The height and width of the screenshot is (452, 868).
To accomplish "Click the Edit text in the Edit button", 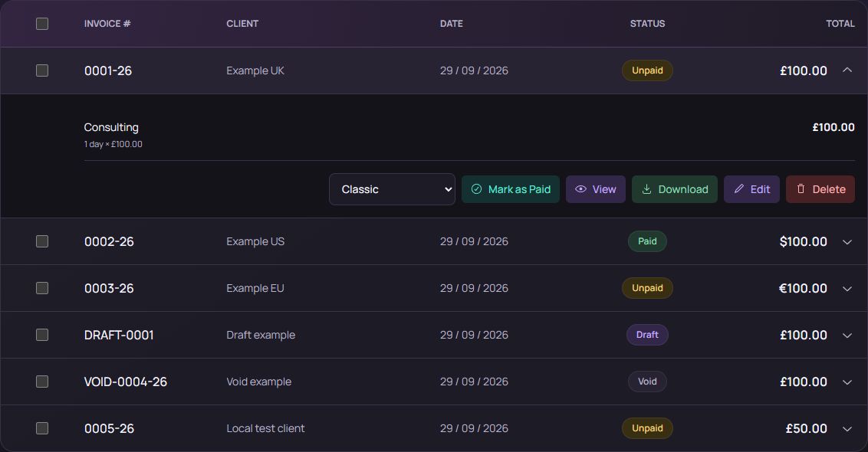I will click(760, 189).
